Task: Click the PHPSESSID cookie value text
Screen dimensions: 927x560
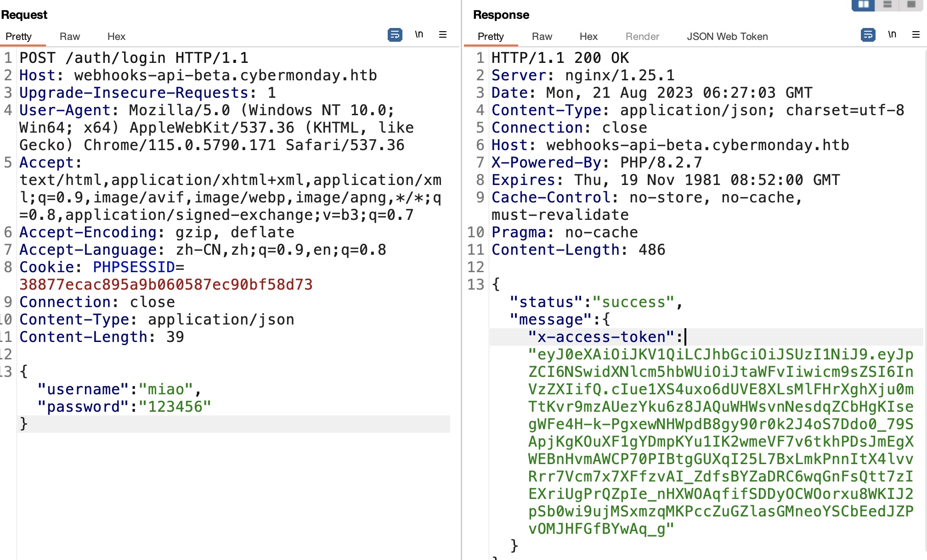Action: tap(166, 285)
